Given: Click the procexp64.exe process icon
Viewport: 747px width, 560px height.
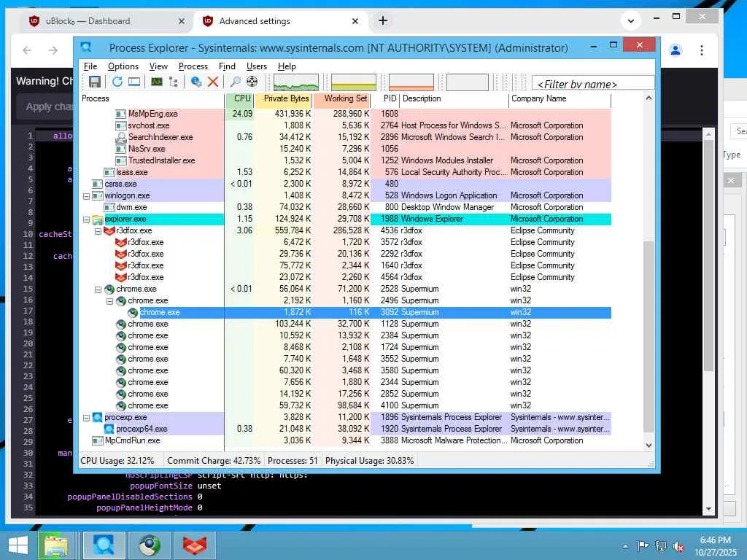Looking at the screenshot, I should point(109,429).
